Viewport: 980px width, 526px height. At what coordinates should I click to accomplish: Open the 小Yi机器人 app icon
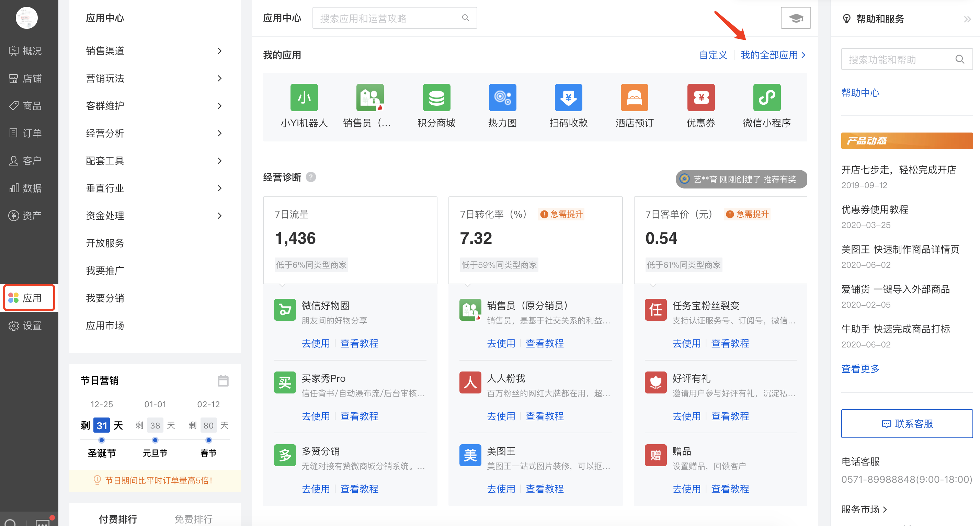pos(304,98)
